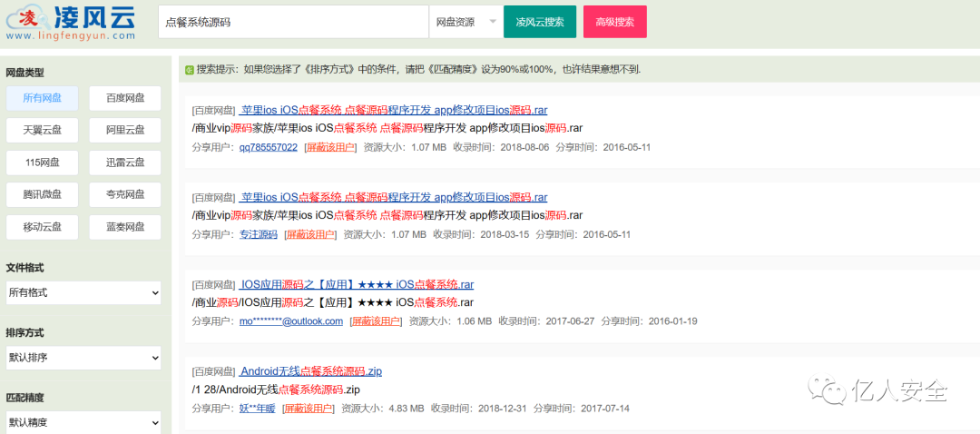The height and width of the screenshot is (434, 980).
Task: Click the path /商业源码/IOS应用源码之【应用】 text
Action: pos(332,302)
